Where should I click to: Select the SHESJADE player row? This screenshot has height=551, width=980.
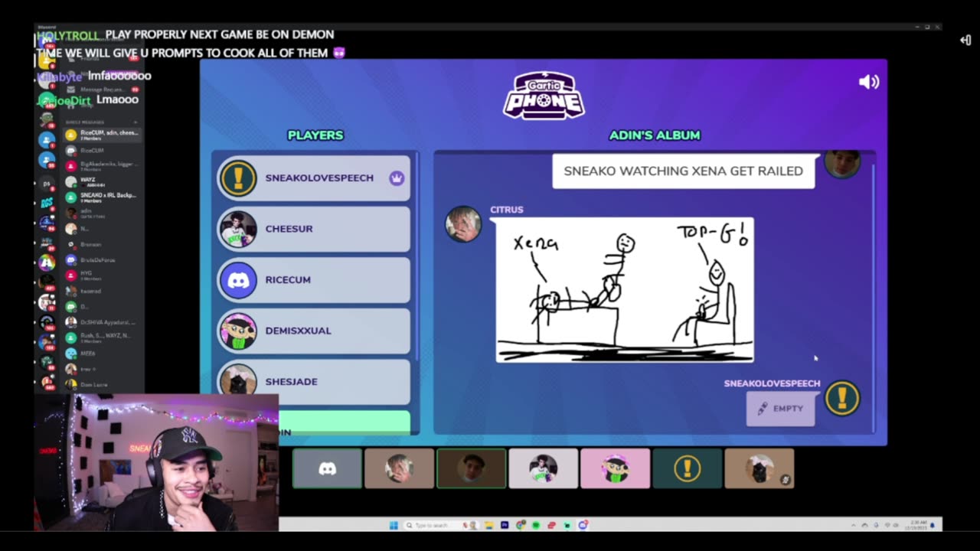pyautogui.click(x=314, y=381)
